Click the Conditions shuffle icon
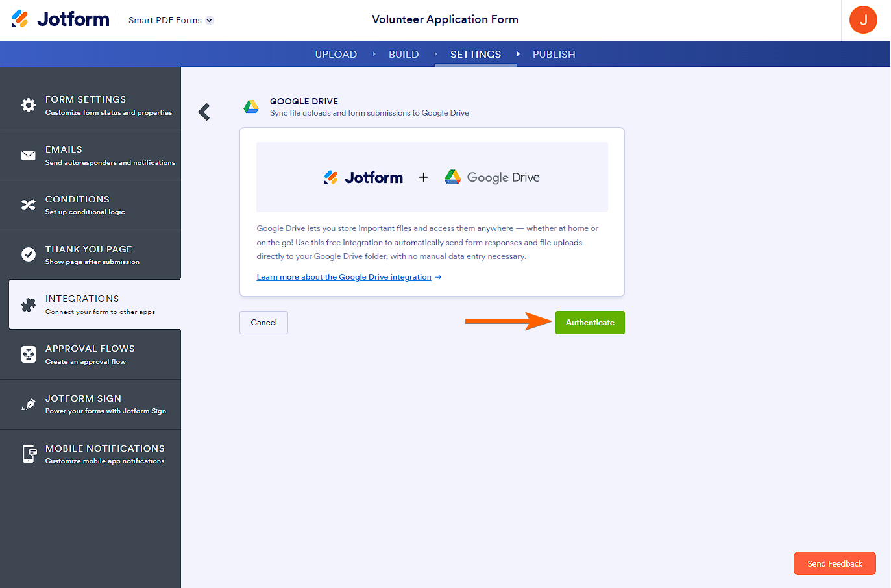The image size is (891, 588). click(x=29, y=205)
